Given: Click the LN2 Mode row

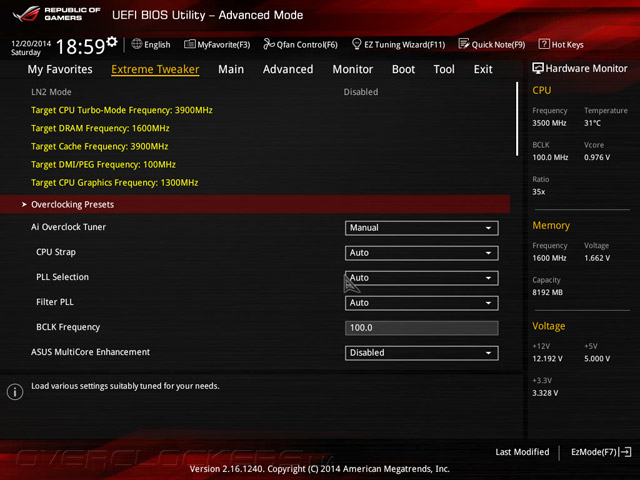Looking at the screenshot, I should click(255, 92).
